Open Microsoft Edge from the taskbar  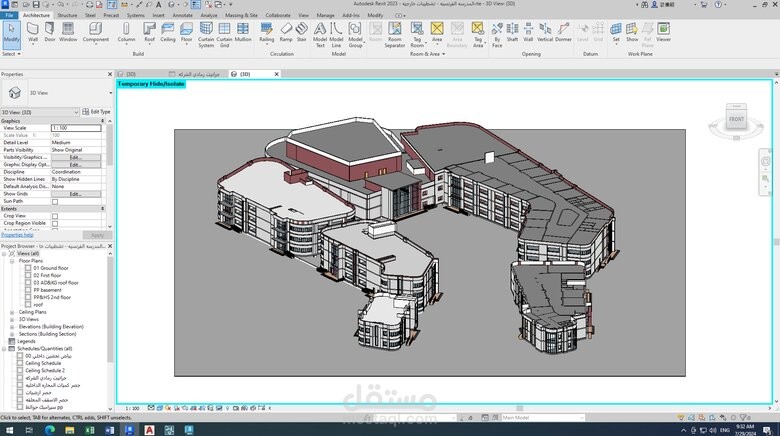coord(50,430)
